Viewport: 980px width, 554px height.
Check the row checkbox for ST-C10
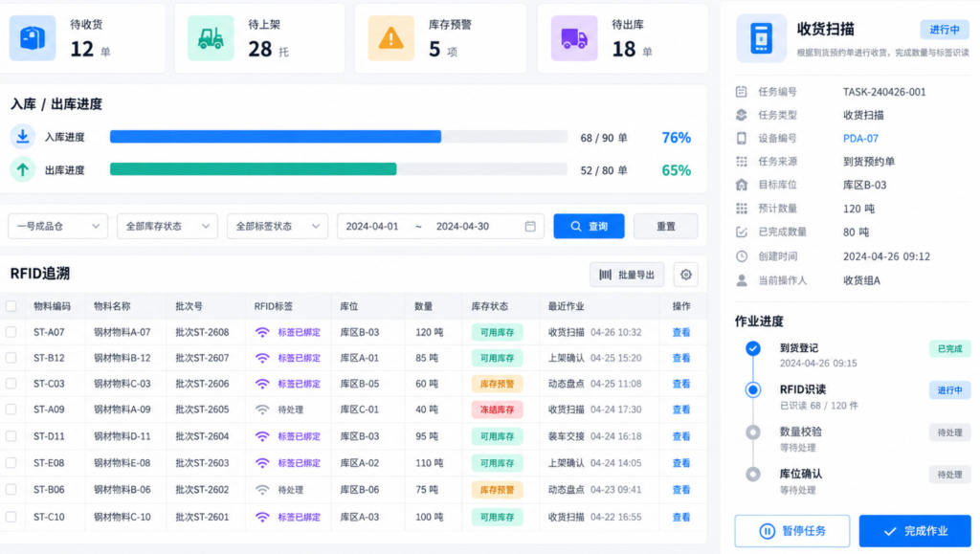[x=11, y=517]
